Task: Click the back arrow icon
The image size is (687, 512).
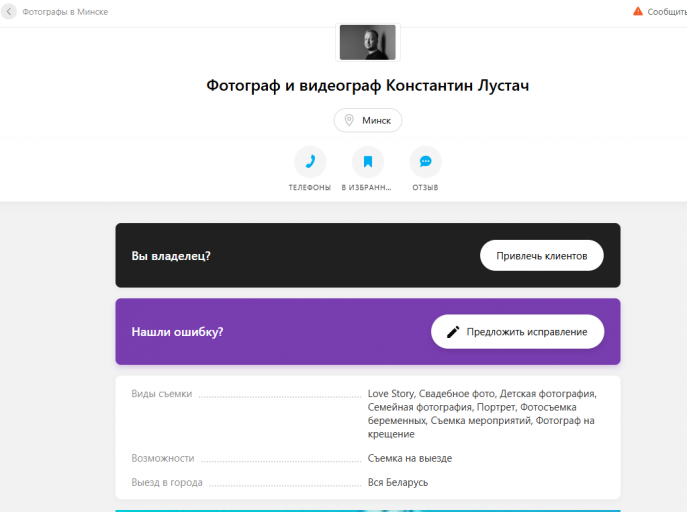Action: coord(8,12)
